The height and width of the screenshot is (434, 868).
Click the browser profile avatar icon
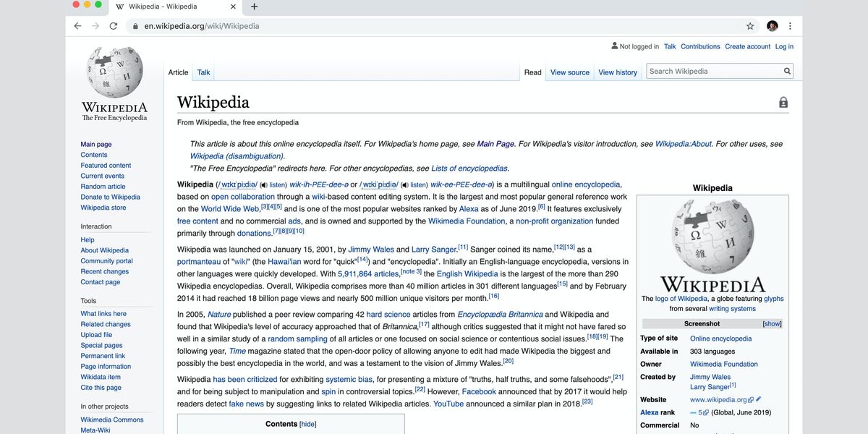[x=771, y=25]
